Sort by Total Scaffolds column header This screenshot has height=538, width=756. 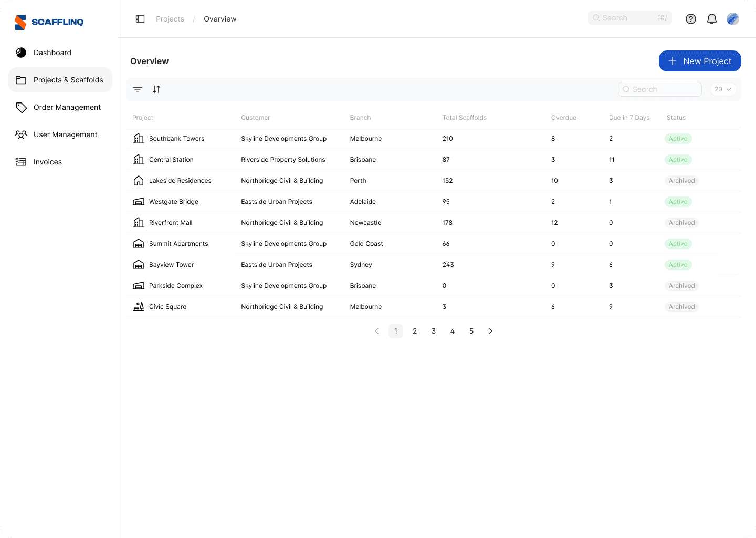(x=465, y=118)
